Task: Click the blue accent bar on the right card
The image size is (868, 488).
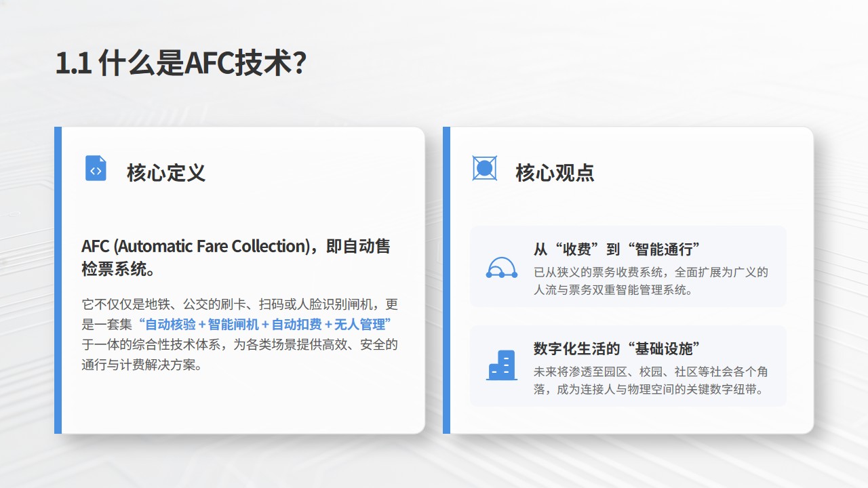Action: pyautogui.click(x=446, y=280)
